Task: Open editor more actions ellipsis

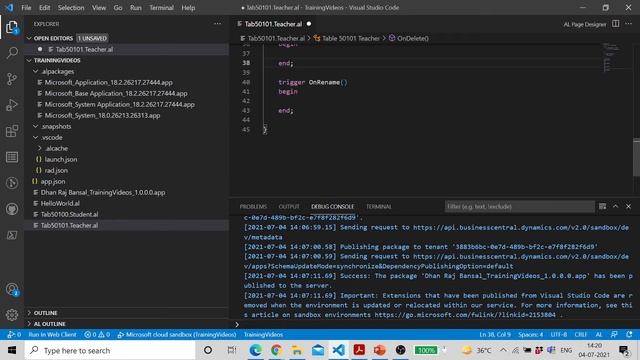Action: point(629,24)
